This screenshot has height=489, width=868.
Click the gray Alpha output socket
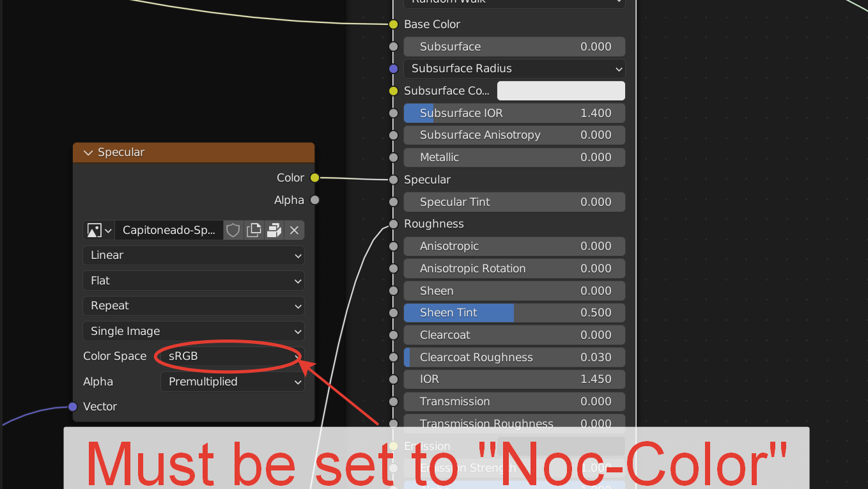(314, 200)
